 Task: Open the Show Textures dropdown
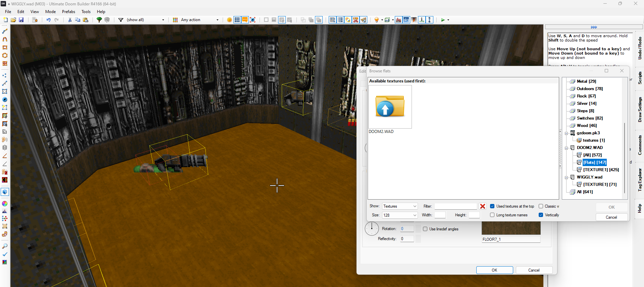pos(400,206)
